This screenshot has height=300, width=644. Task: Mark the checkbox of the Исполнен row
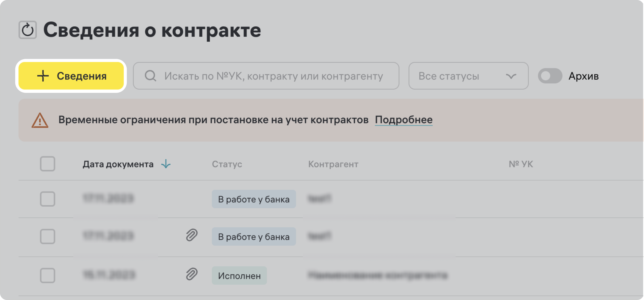48,275
